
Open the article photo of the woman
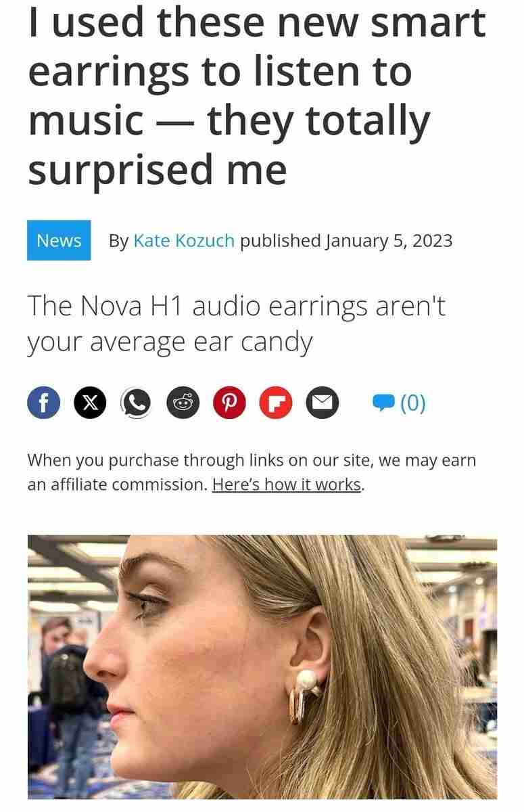(262, 667)
